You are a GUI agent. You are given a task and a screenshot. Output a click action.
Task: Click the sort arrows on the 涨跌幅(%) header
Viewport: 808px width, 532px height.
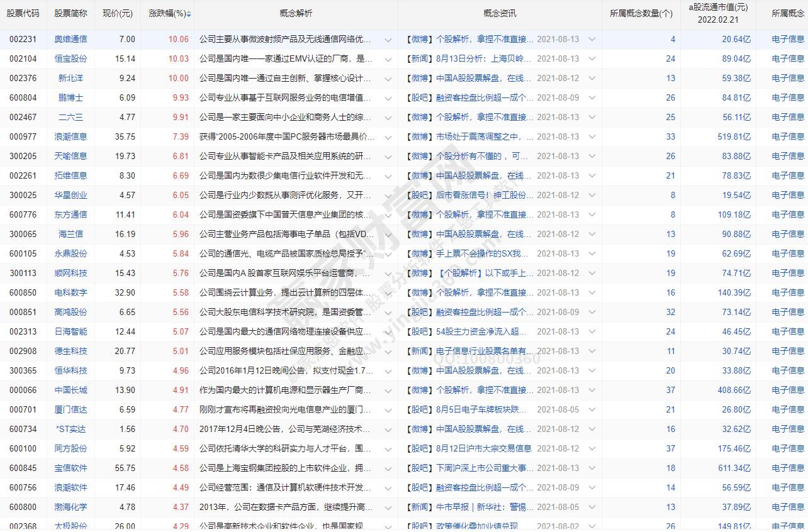point(189,13)
